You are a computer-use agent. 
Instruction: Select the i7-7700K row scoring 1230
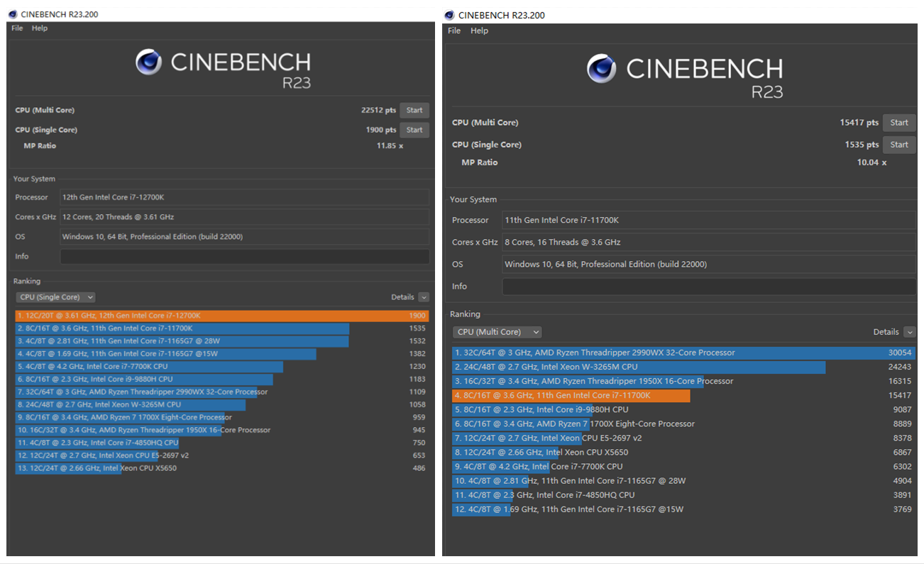pyautogui.click(x=222, y=367)
